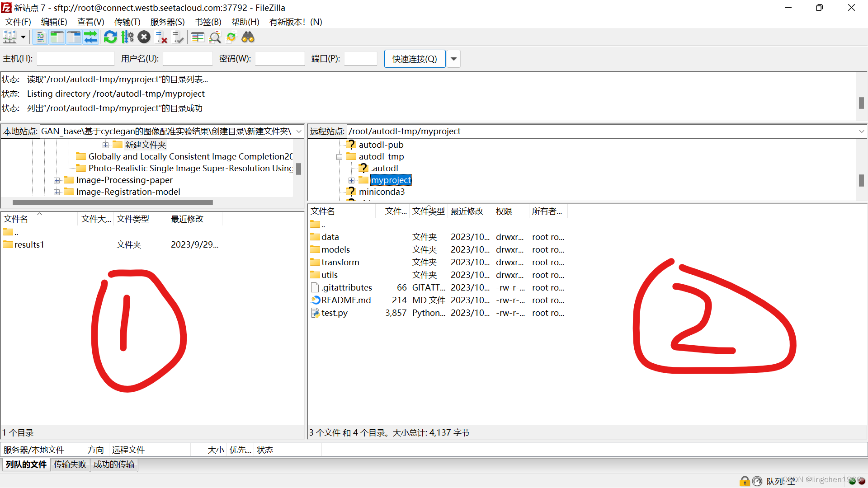Expand the myproject remote folder node
Image resolution: width=868 pixels, height=488 pixels.
351,180
